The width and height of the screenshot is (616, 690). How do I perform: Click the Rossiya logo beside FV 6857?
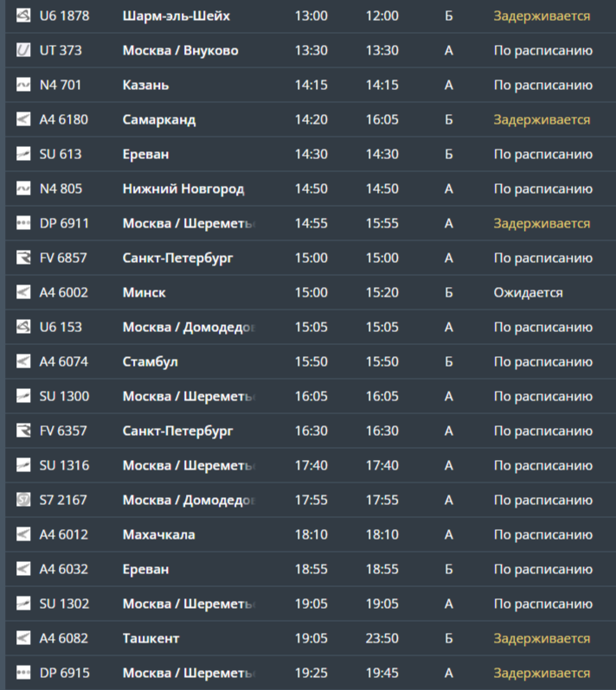[x=23, y=258]
